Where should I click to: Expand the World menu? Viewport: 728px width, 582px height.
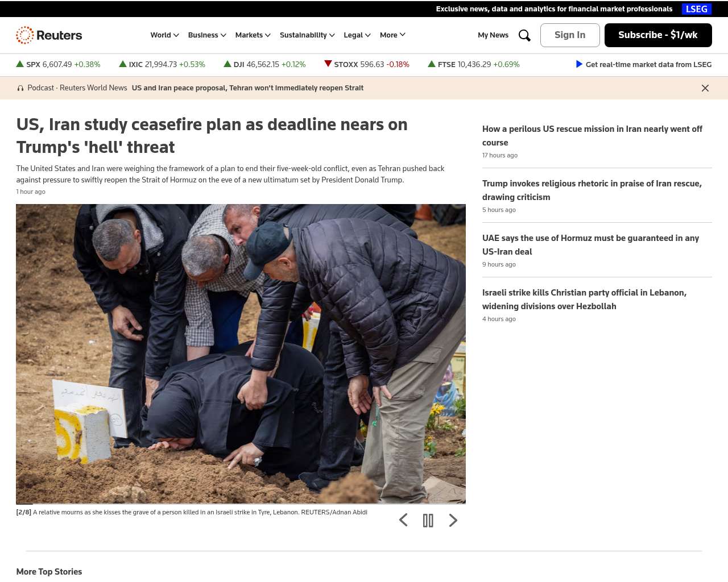pyautogui.click(x=164, y=35)
